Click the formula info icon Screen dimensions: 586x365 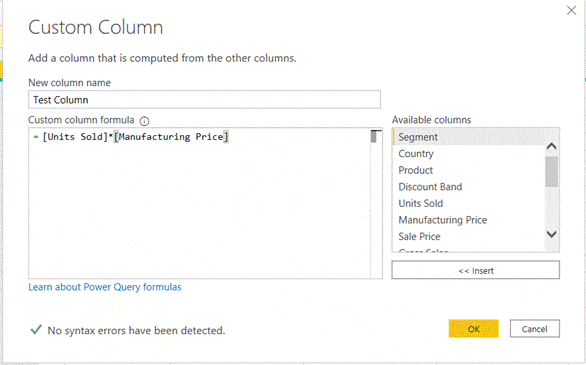(x=144, y=121)
